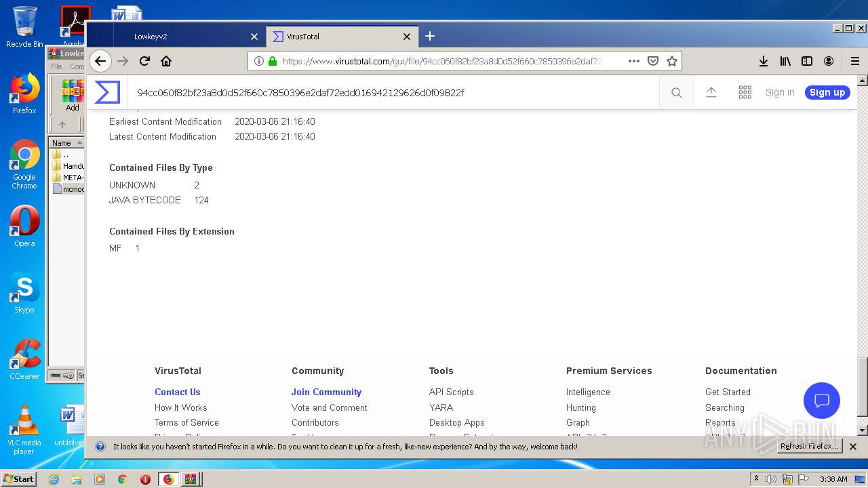Screen dimensions: 868x488
Task: Open Skype desktop shortcut
Action: pyautogui.click(x=24, y=293)
